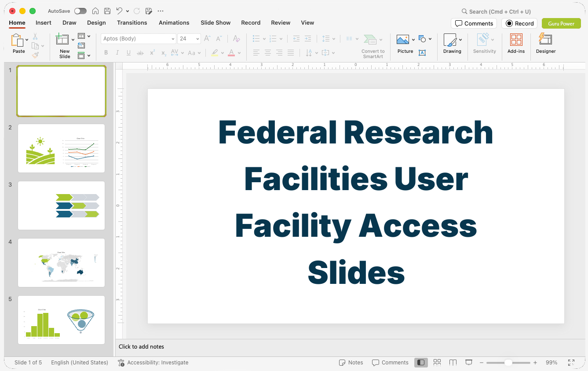This screenshot has width=588, height=371.
Task: Click the Record button at top right
Action: [x=520, y=23]
